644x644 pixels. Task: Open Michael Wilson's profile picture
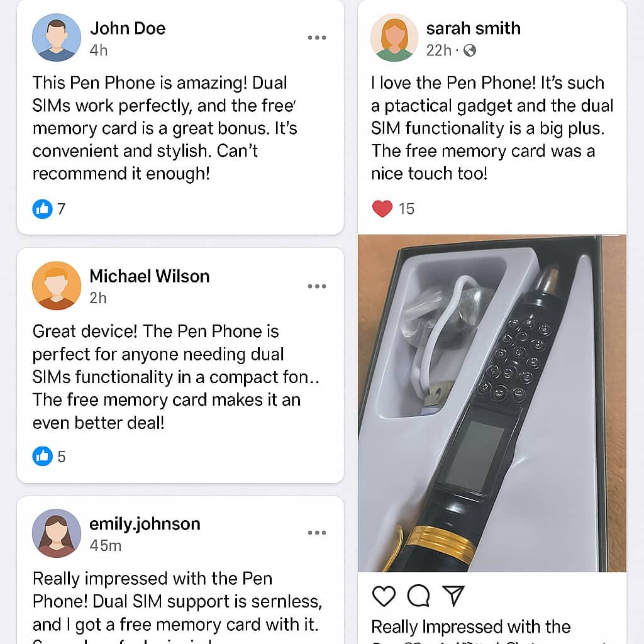pos(56,286)
